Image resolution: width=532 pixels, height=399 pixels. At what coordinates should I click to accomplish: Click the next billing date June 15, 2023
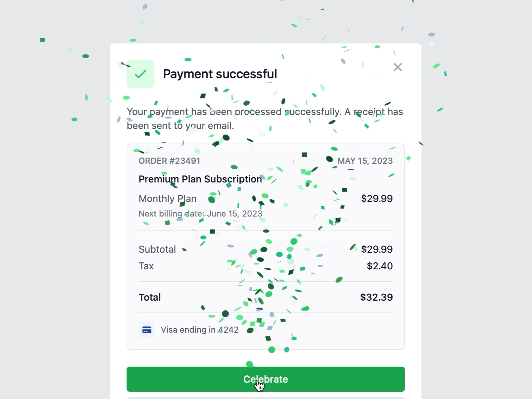click(x=200, y=213)
